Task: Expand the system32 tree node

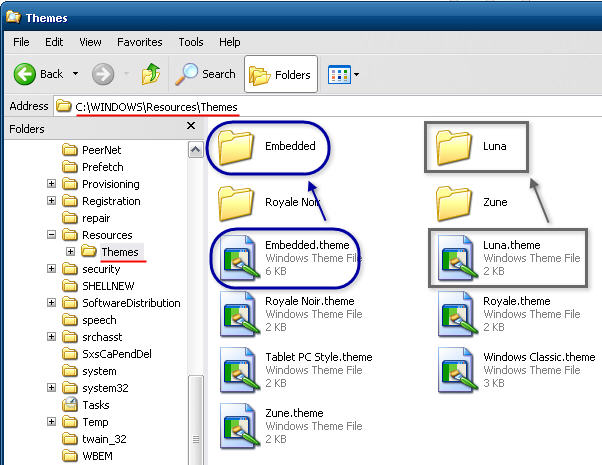Action: [x=51, y=387]
